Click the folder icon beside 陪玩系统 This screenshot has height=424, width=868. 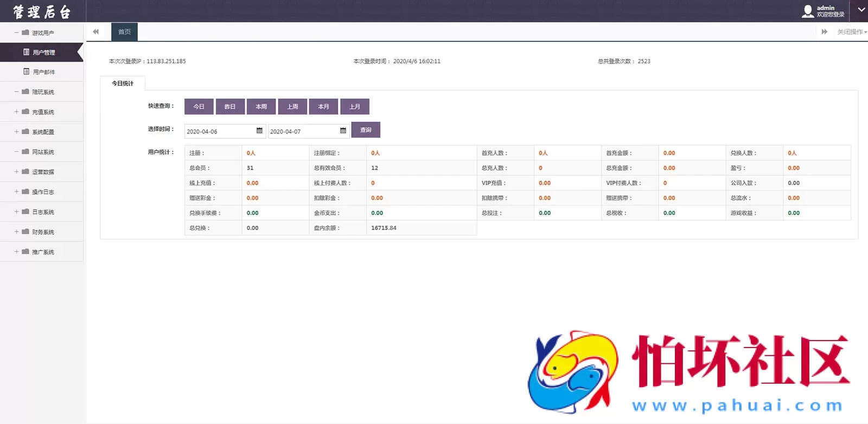[25, 92]
